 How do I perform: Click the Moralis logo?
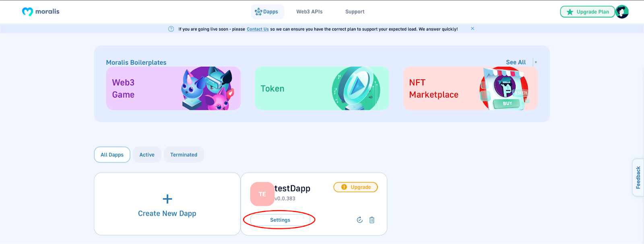tap(41, 12)
